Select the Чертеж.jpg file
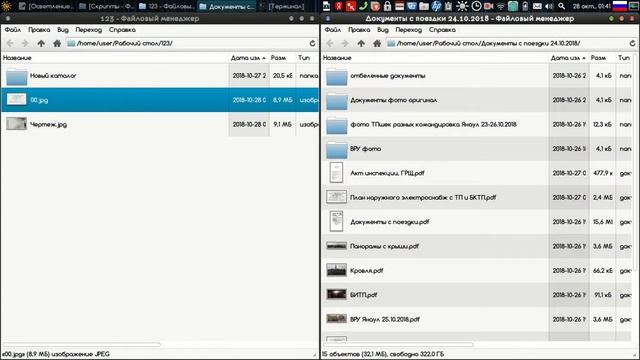This screenshot has height=360, width=640. (160, 124)
